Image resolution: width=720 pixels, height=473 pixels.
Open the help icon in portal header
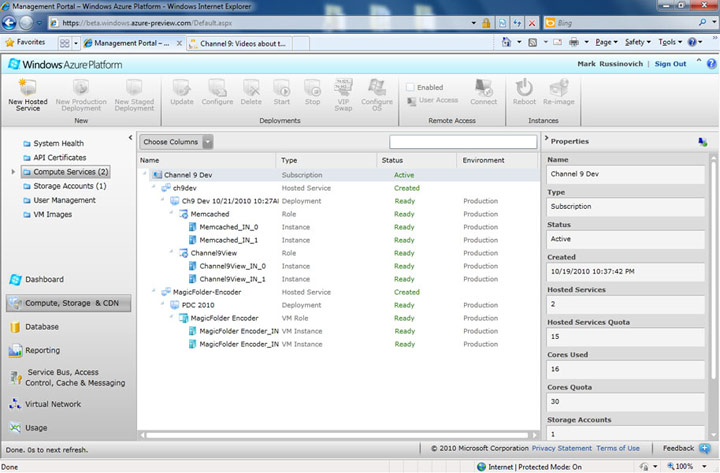click(711, 64)
